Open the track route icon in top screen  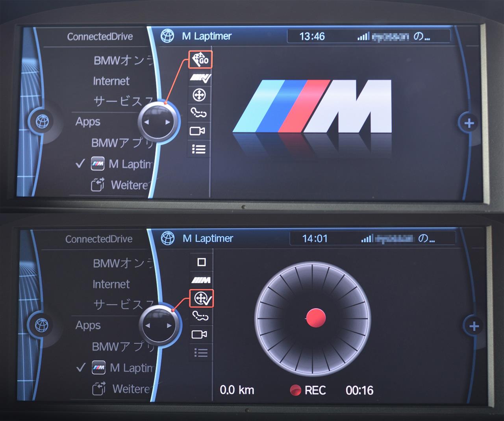pos(199,113)
